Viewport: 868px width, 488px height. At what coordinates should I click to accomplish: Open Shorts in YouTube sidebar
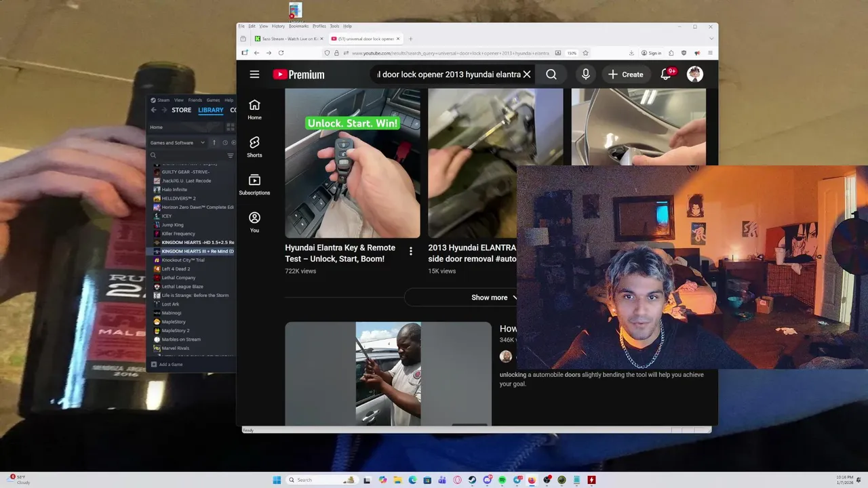254,146
